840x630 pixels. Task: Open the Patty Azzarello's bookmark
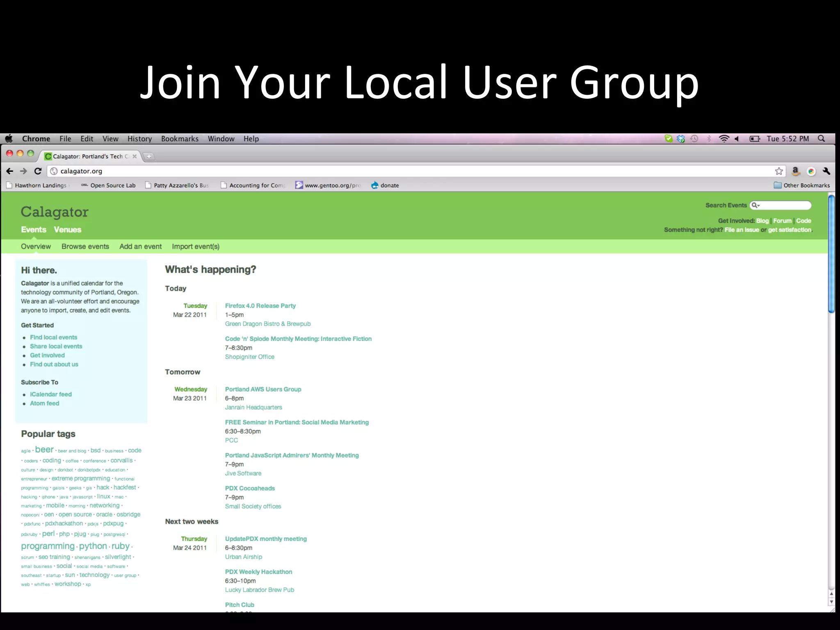click(177, 185)
